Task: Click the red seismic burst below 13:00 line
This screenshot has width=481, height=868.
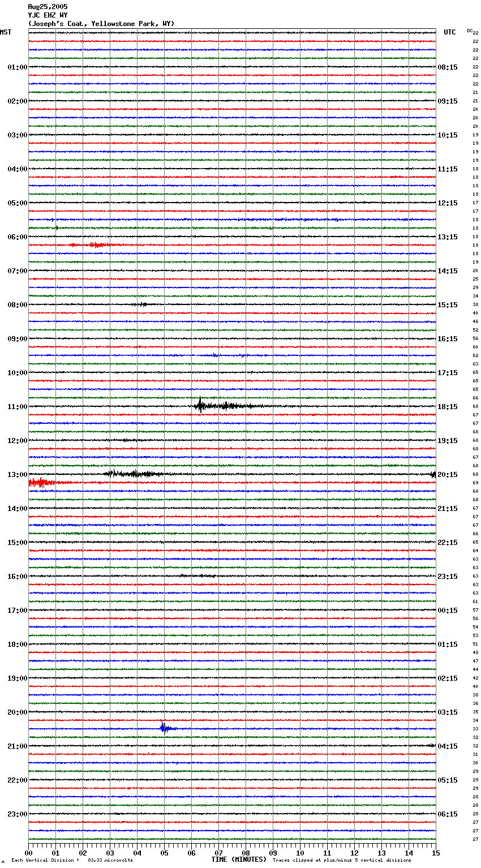Action: pos(42,483)
